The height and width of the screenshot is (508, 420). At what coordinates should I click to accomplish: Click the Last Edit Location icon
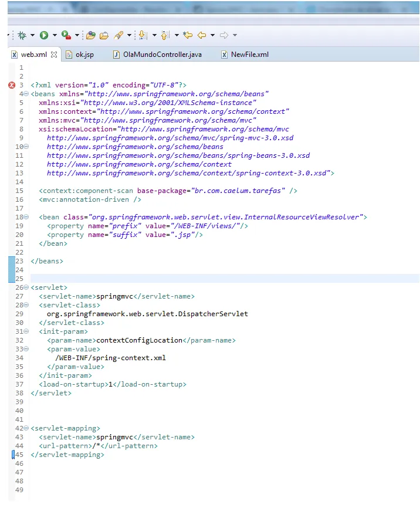188,35
